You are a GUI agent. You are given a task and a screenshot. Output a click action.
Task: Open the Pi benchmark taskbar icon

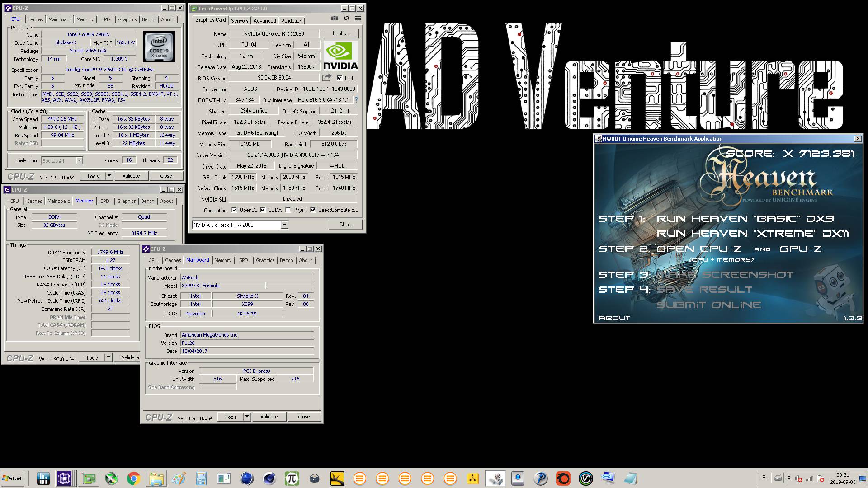click(292, 479)
